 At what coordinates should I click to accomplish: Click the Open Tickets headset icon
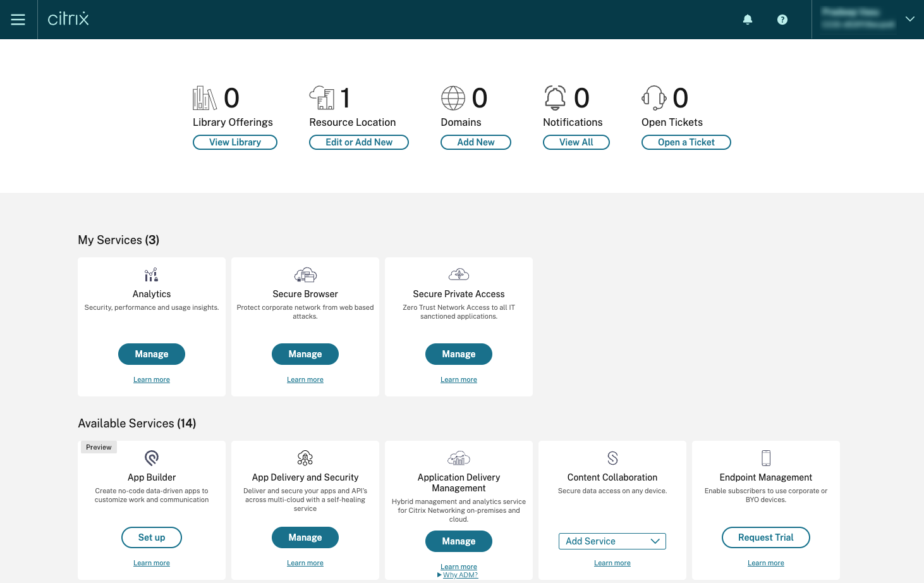[x=654, y=98]
